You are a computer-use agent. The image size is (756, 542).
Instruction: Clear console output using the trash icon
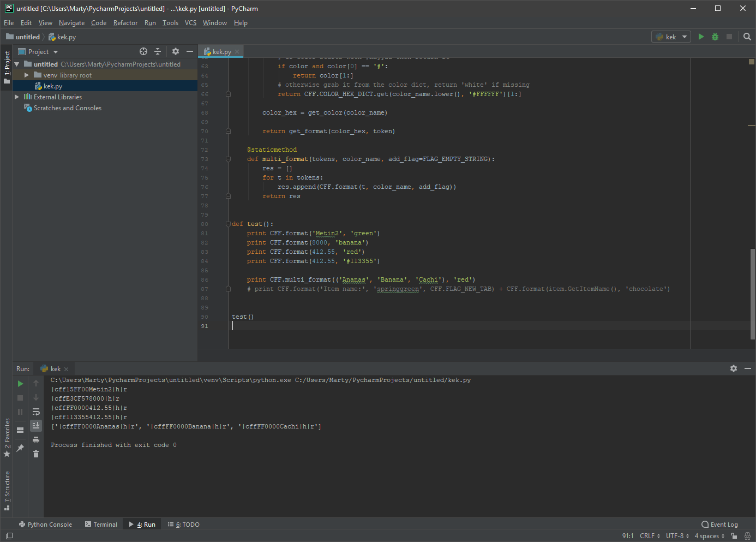35,454
